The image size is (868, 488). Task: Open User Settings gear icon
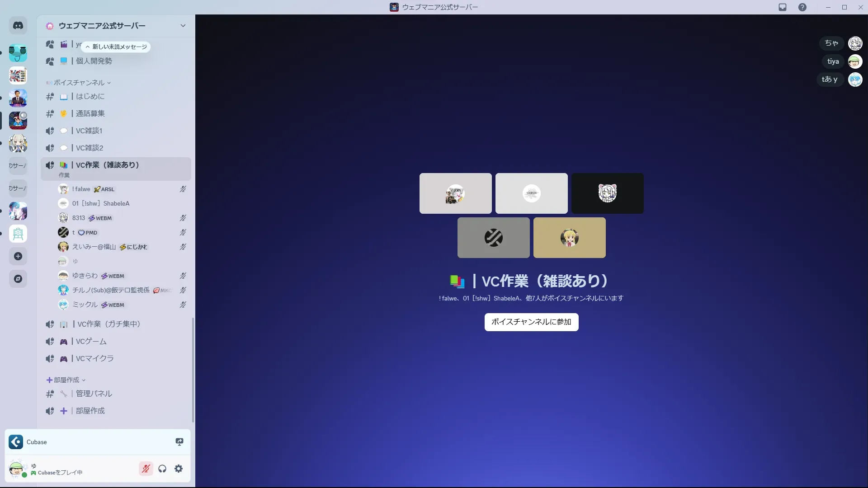pyautogui.click(x=179, y=469)
